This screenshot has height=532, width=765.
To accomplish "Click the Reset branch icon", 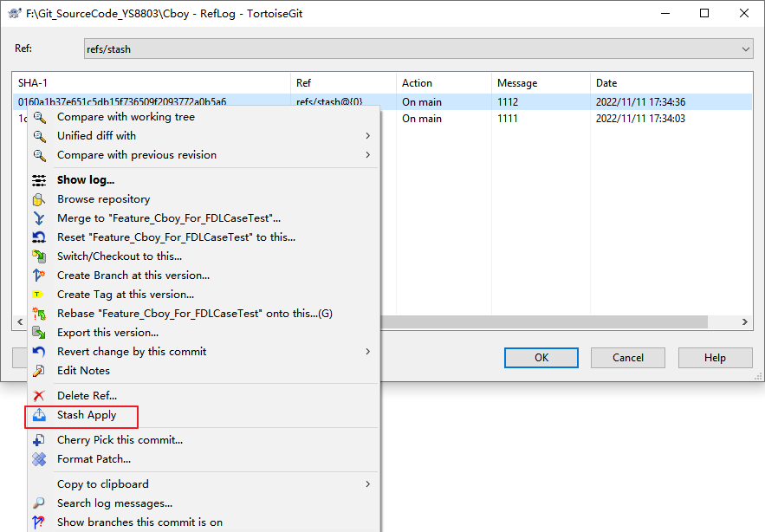I will [x=39, y=237].
